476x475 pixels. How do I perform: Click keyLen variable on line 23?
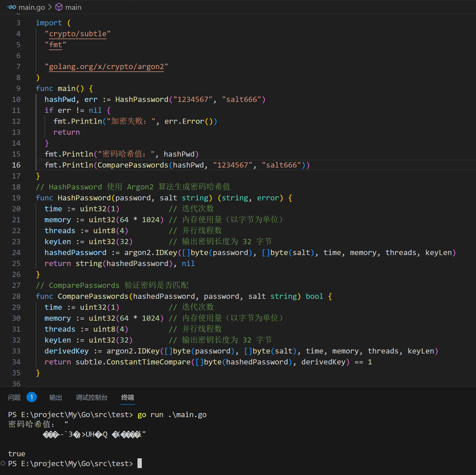point(58,242)
